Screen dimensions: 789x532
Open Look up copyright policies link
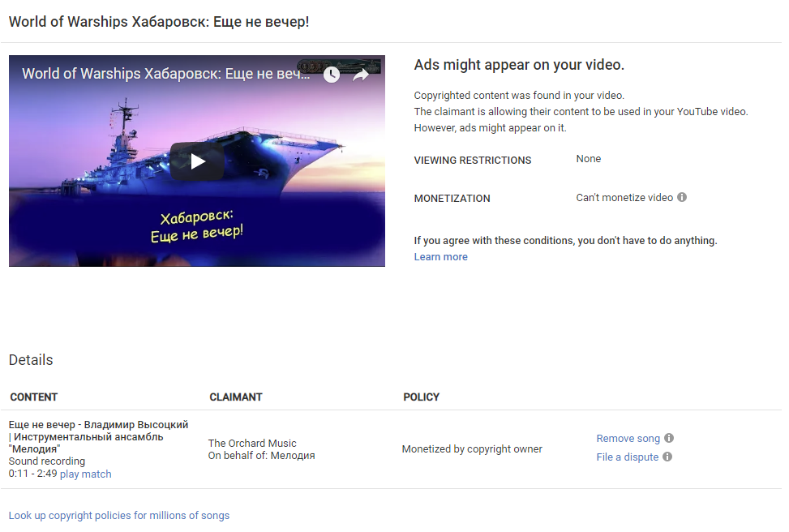coord(119,516)
